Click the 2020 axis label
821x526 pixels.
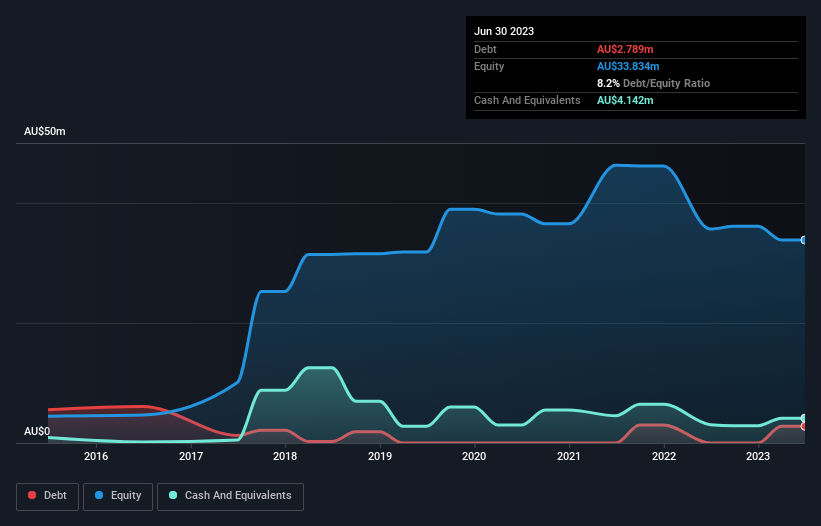click(474, 456)
